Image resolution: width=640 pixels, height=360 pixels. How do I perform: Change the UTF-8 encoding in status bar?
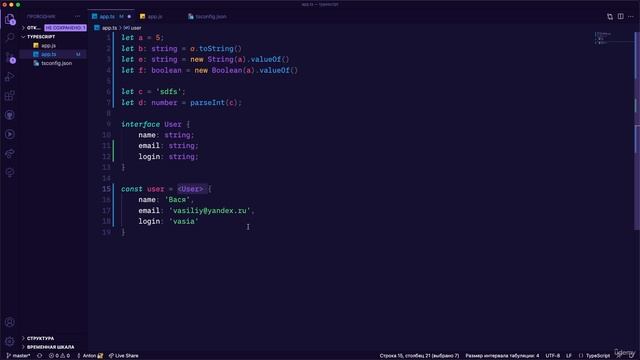(553, 356)
